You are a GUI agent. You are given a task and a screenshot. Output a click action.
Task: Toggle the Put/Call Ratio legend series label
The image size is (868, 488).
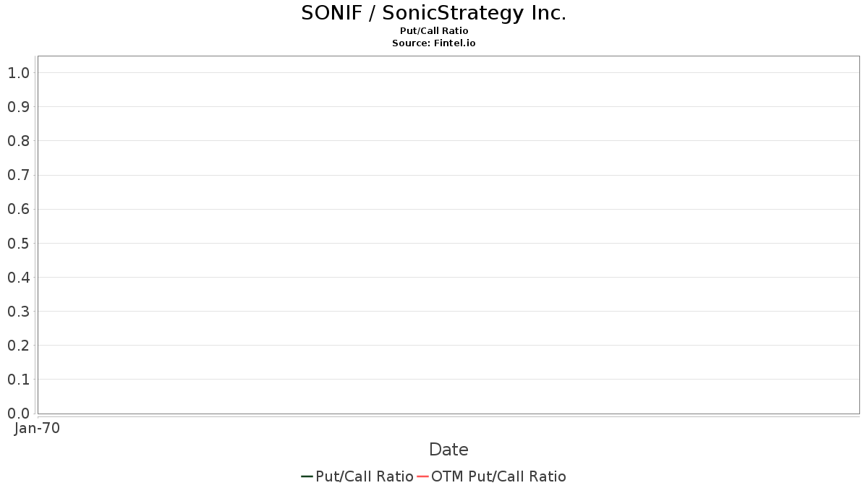(365, 476)
